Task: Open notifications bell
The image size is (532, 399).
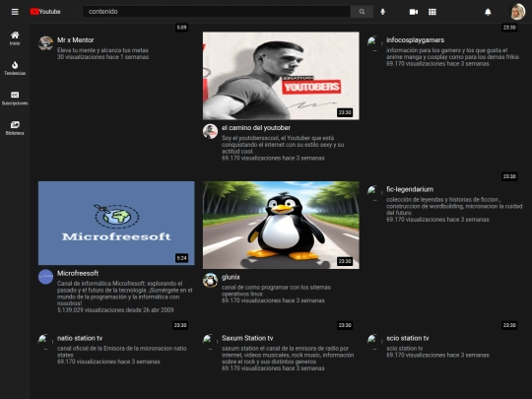Action: click(x=488, y=12)
